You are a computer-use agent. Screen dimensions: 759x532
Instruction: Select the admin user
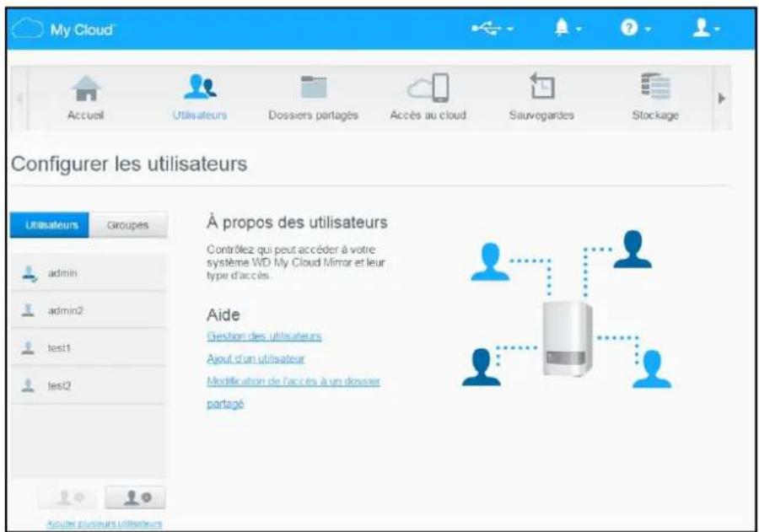[88, 273]
